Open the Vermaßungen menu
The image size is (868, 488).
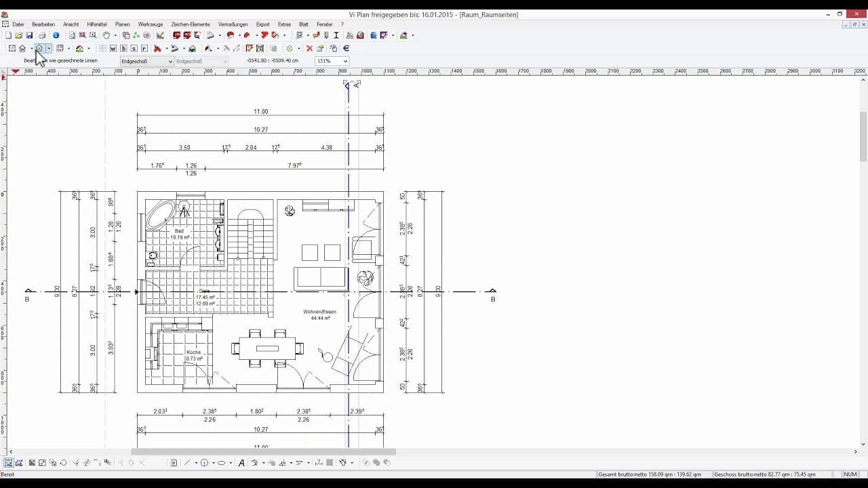click(233, 24)
